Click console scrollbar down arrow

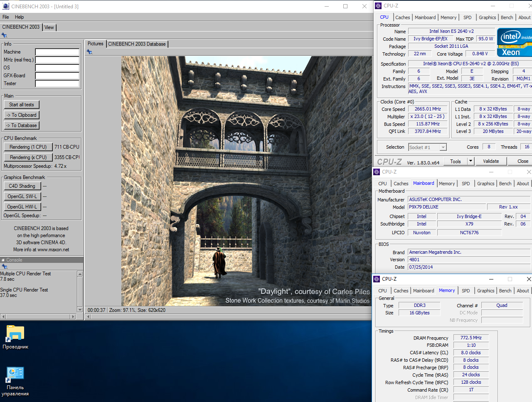click(80, 310)
